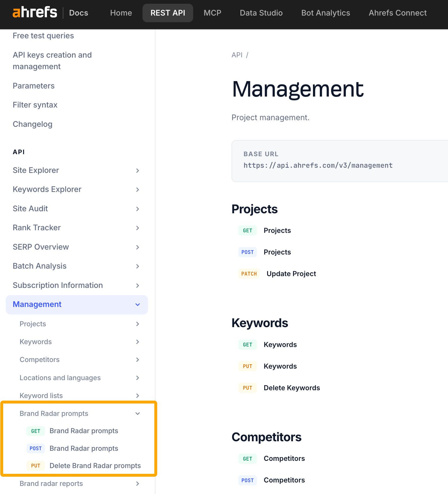Go to the Parameters page
448x494 pixels.
34,86
